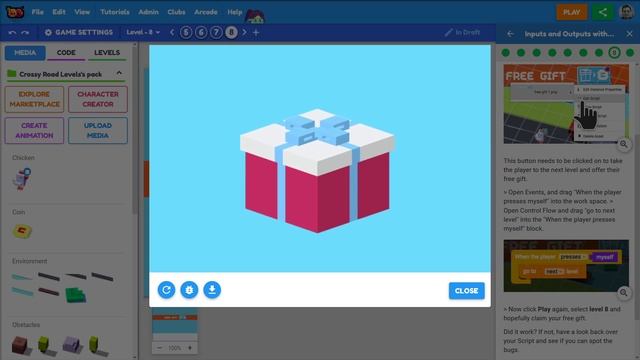Select the green block Environment asset
This screenshot has width=640, height=360.
[76, 295]
